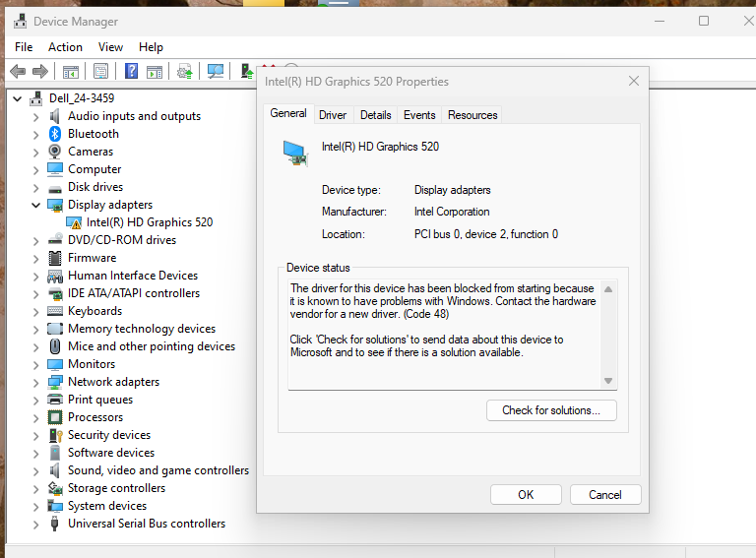This screenshot has width=756, height=558.
Task: Collapse the Display adapters category
Action: [35, 206]
